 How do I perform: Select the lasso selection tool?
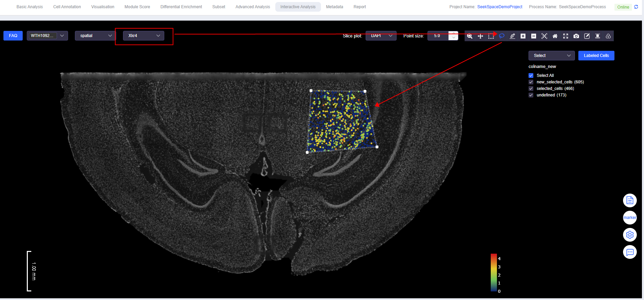[502, 36]
